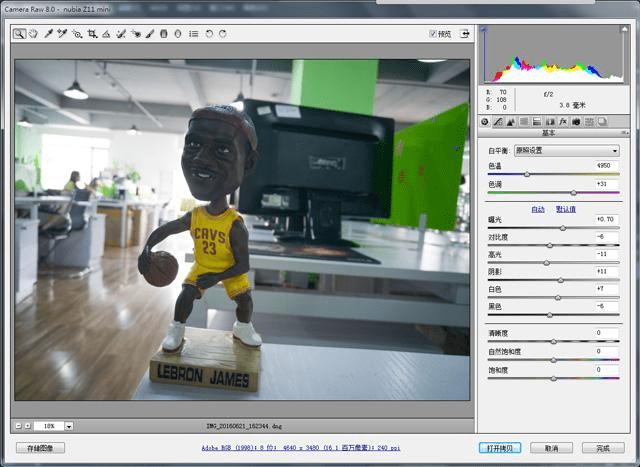Click the 色调 value field +31
This screenshot has width=640, height=467.
tap(606, 184)
